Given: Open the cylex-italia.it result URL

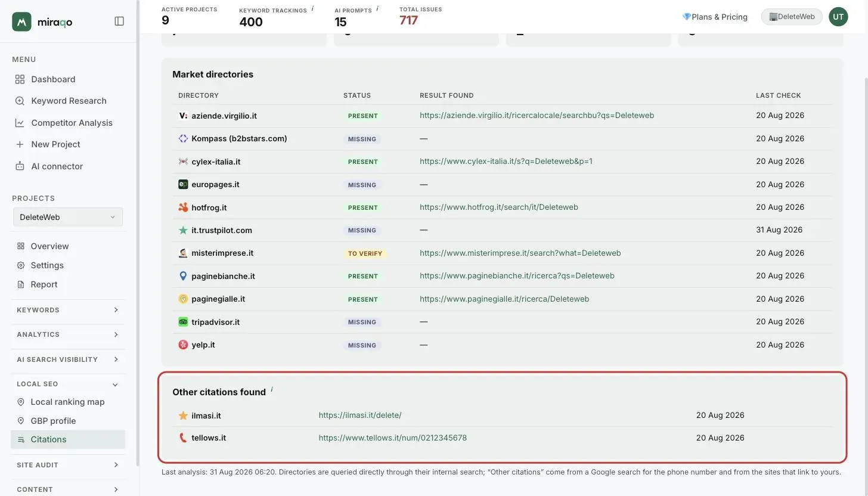Looking at the screenshot, I should point(506,161).
